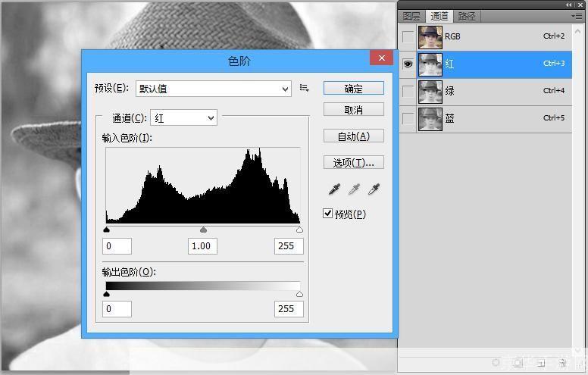Select the RGB channel thumbnail

point(430,37)
